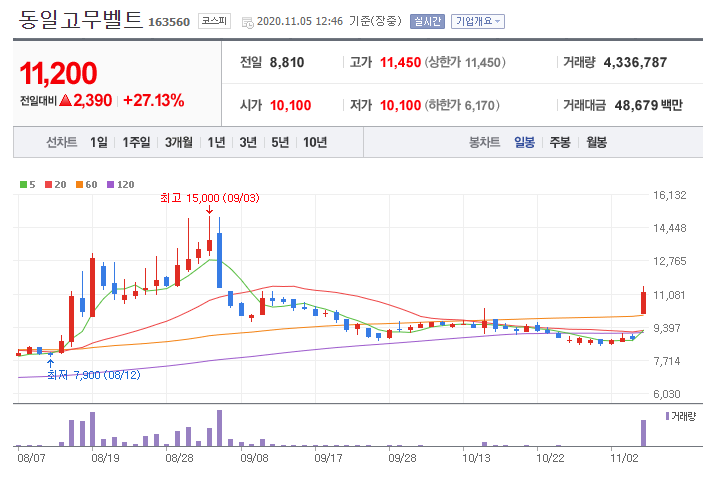
Task: Click the change percentage +27.13%
Action: click(153, 100)
